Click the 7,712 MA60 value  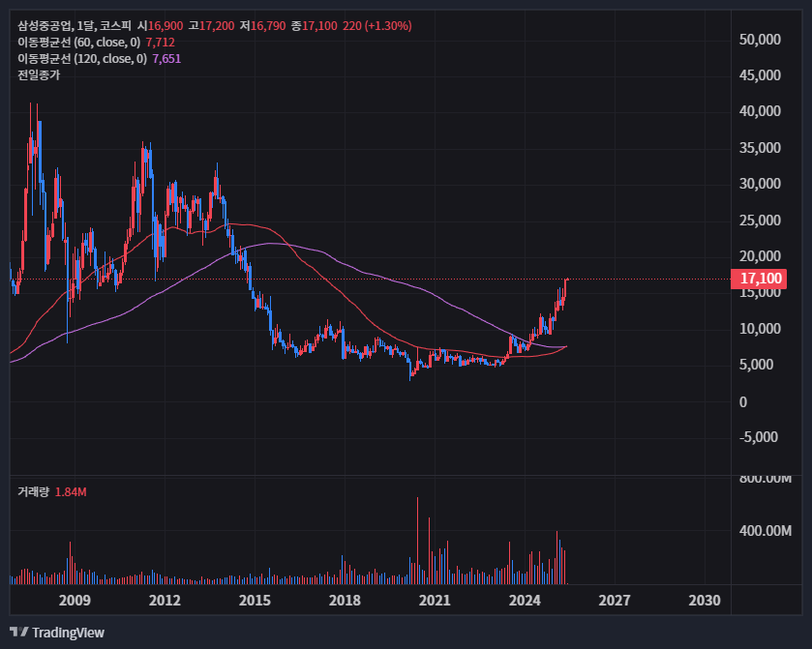(x=161, y=42)
